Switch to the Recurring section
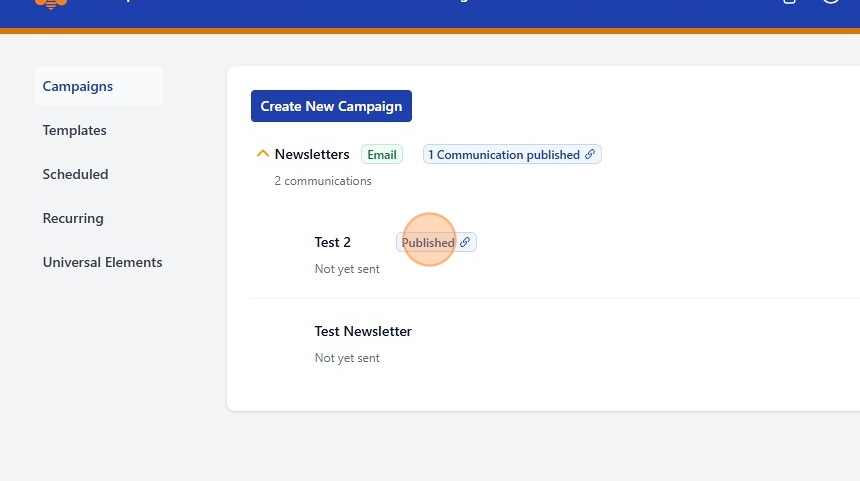This screenshot has width=860, height=481. (73, 218)
